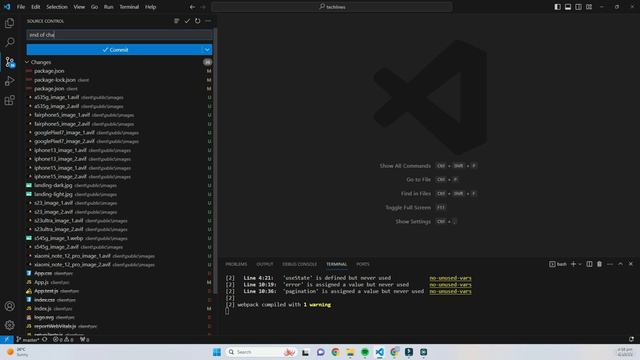Open the Help menu
Image resolution: width=640 pixels, height=360 pixels.
coord(151,7)
